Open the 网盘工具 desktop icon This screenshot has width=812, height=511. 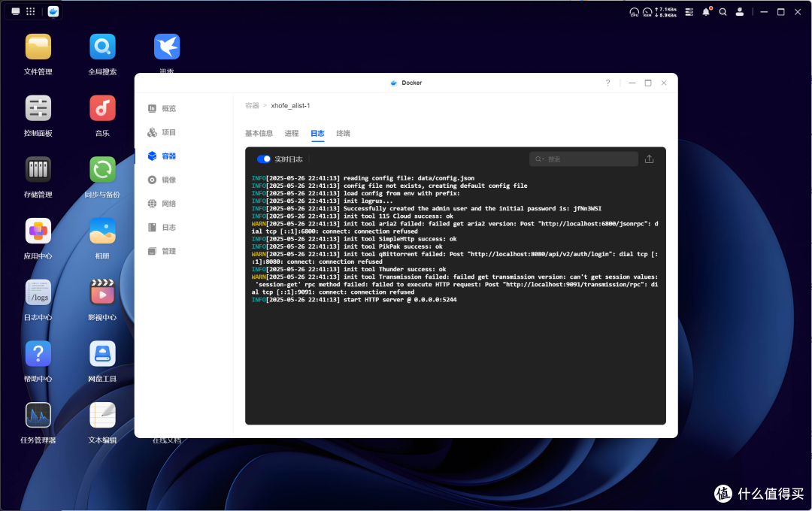[102, 354]
